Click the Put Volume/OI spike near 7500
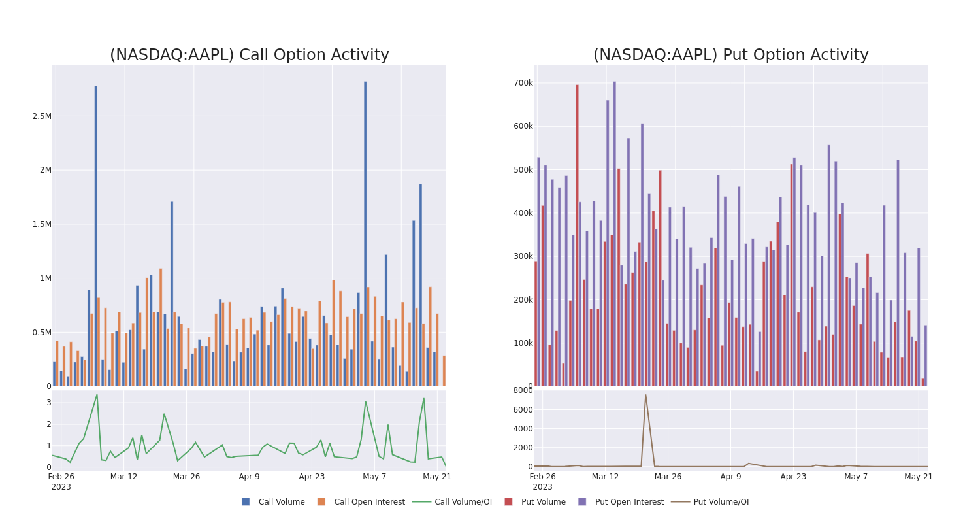This screenshot has width=980, height=523. click(645, 395)
